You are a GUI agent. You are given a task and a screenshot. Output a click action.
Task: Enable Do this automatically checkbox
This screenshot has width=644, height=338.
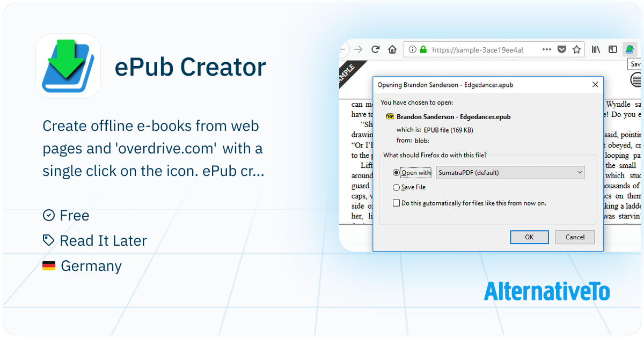(396, 203)
